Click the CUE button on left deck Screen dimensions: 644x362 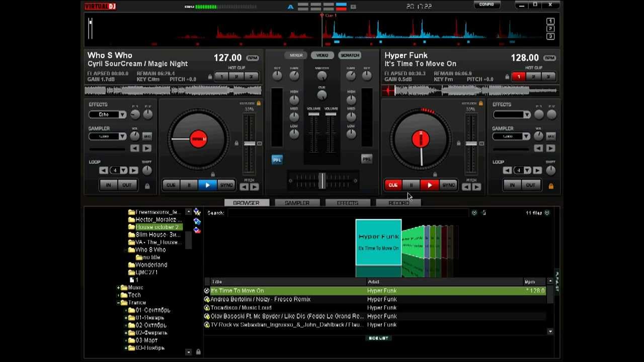pos(171,186)
